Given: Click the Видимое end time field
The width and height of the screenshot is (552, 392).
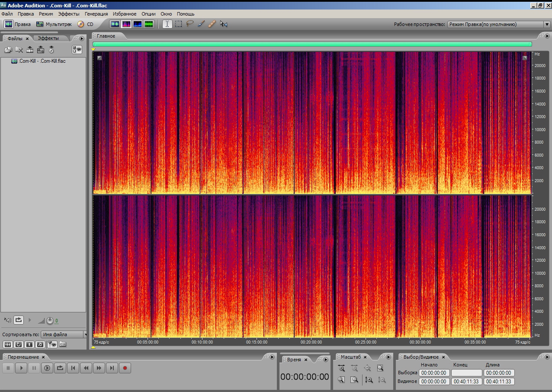Looking at the screenshot, I should pos(466,382).
